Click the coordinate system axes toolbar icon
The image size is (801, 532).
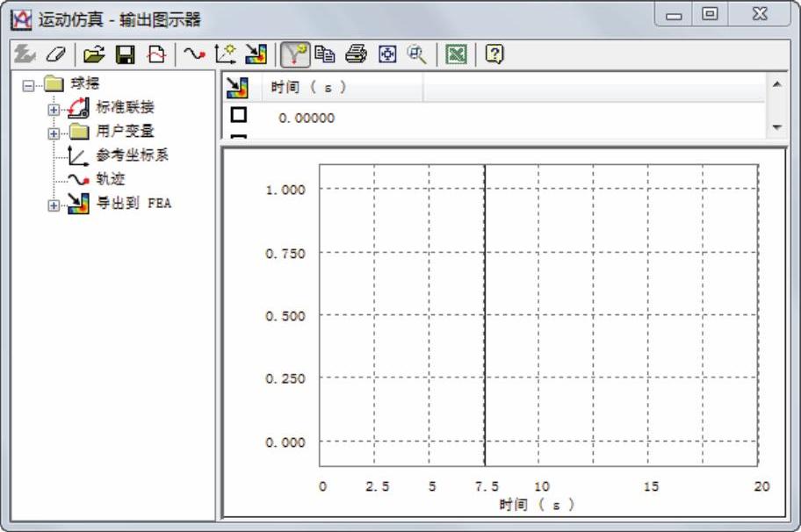[225, 54]
